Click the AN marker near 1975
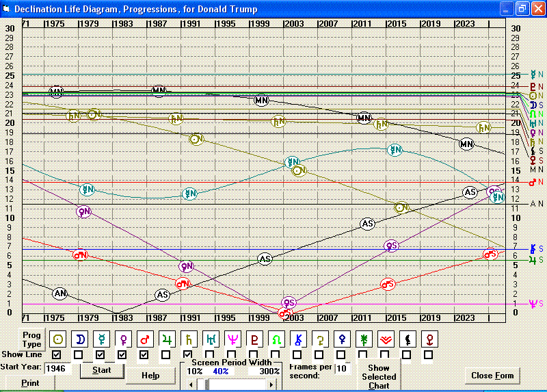This screenshot has height=392, width=547. [60, 293]
